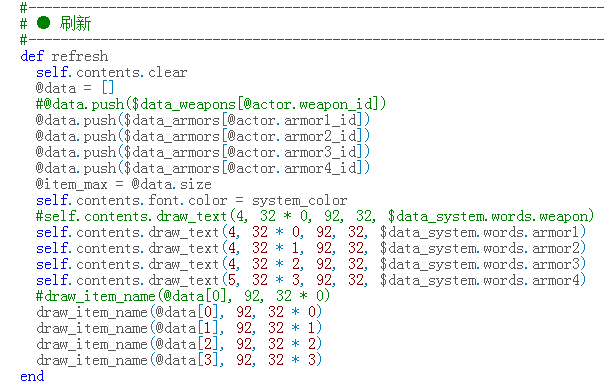The width and height of the screenshot is (604, 385).
Task: Click the commented draw_text line with words.weapon
Action: tap(315, 216)
